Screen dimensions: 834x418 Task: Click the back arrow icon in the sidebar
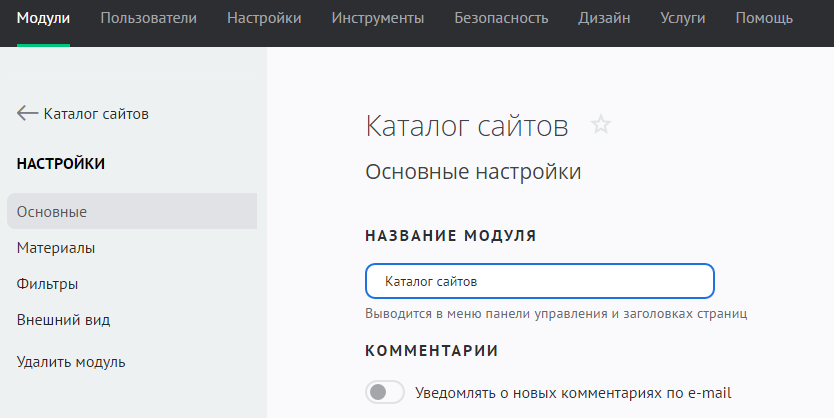click(27, 114)
